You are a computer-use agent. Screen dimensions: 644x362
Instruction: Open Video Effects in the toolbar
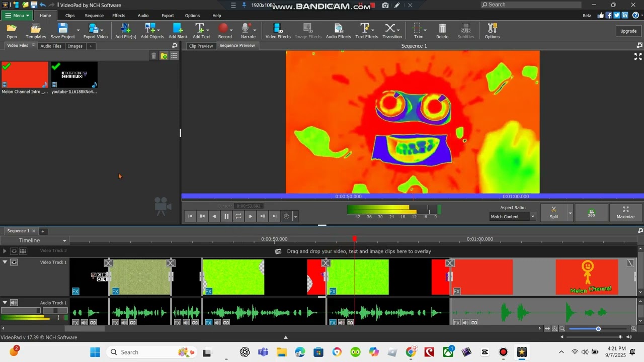click(278, 31)
